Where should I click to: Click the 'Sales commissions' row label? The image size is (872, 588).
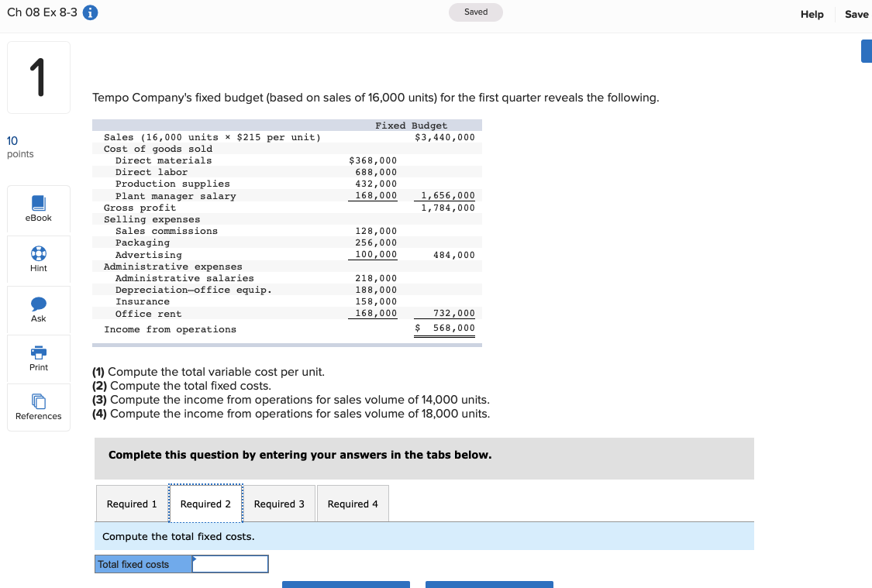point(167,231)
